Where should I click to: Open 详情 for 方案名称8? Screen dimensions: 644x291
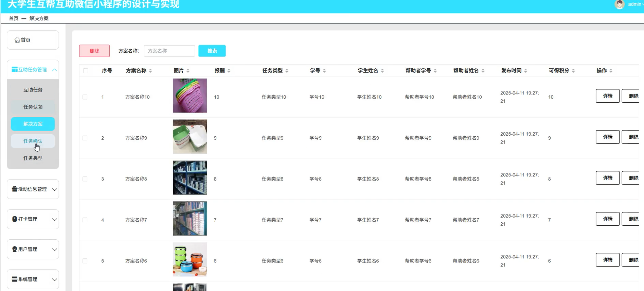tap(608, 178)
